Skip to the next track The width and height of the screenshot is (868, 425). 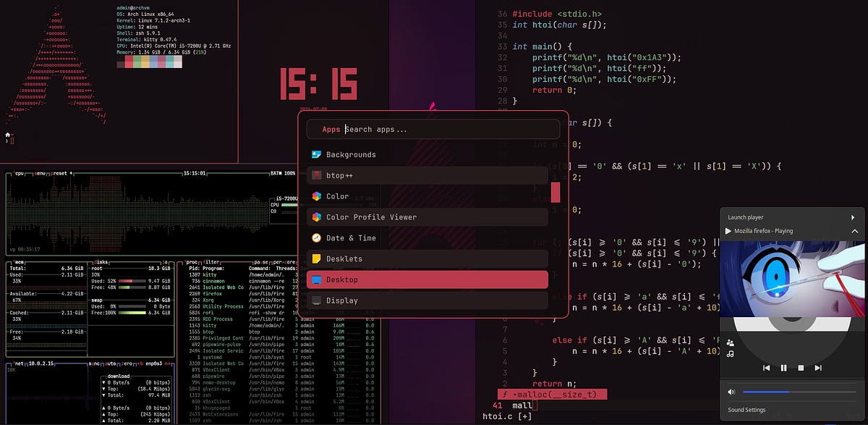818,368
